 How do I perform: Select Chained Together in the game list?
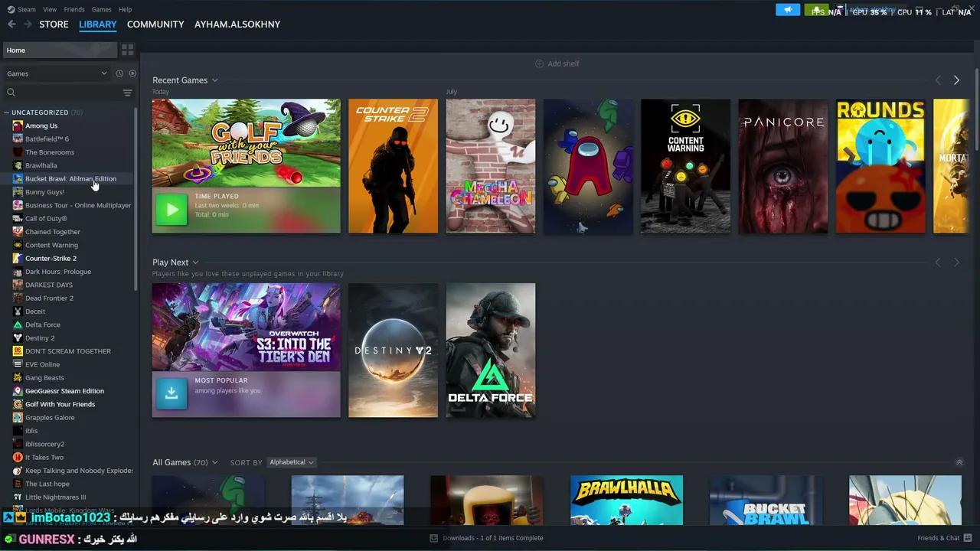53,232
